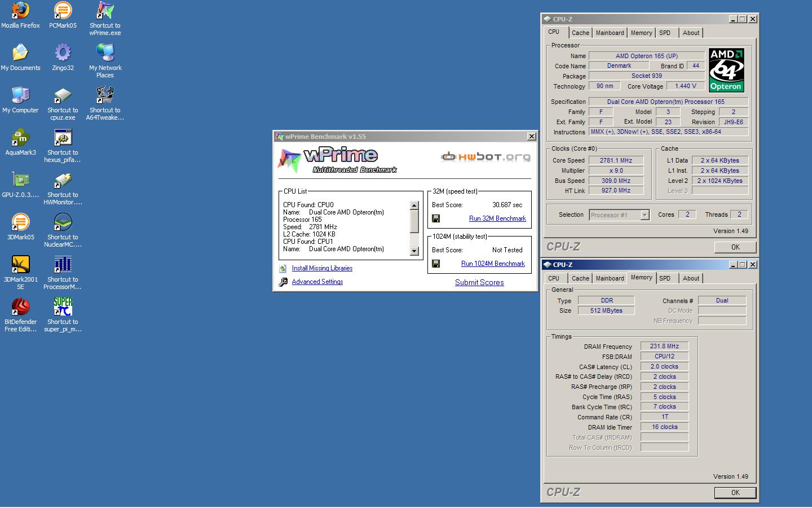
Task: Click the Install Missing Libraries icon
Action: pyautogui.click(x=283, y=269)
